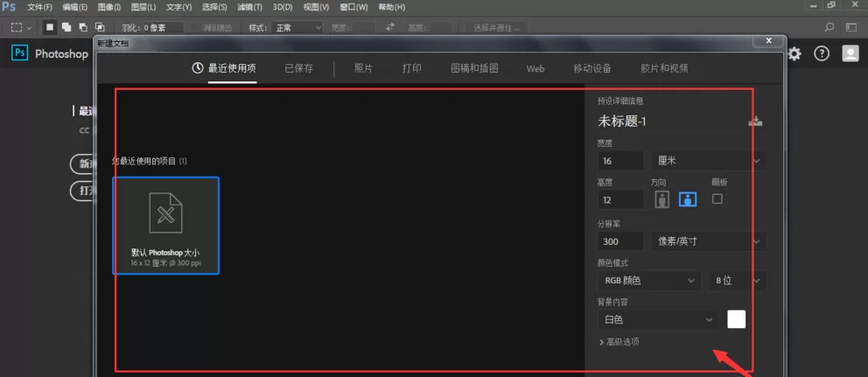Open the 厘米 width unit dropdown
The image size is (868, 377).
pos(709,161)
